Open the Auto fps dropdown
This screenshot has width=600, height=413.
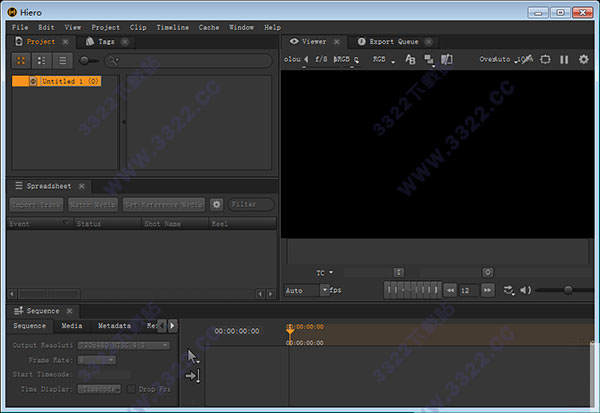[307, 290]
